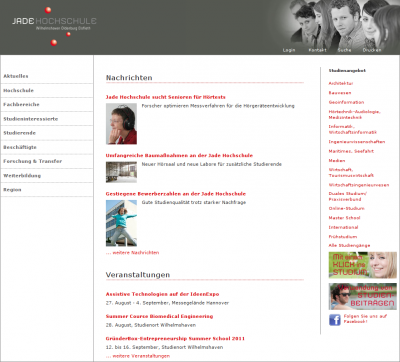Open Informatik, Wirtschaftsinformatik link
The height and width of the screenshot is (362, 400).
click(x=353, y=129)
